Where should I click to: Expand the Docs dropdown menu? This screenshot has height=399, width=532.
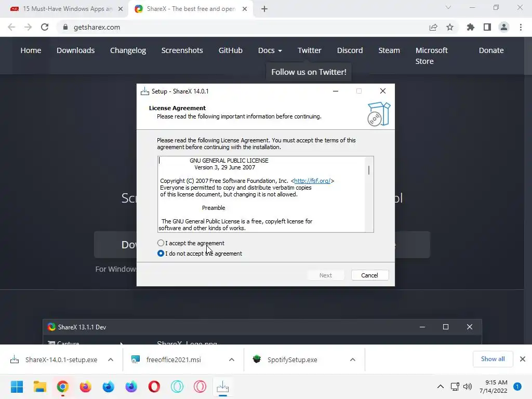[270, 50]
